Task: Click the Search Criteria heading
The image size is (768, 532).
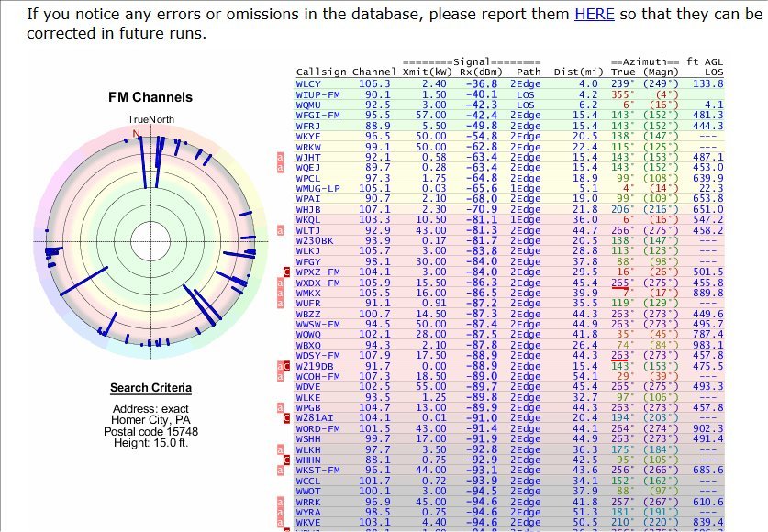Action: coord(150,388)
